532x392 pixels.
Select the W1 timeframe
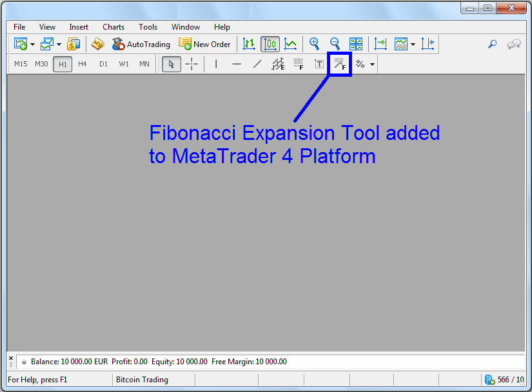pos(124,64)
